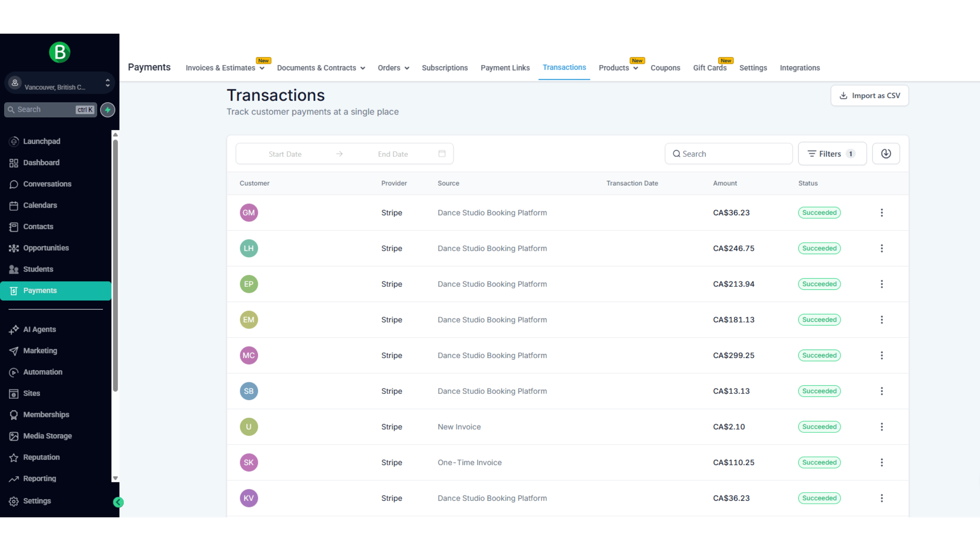The width and height of the screenshot is (980, 551).
Task: Select the Automation icon
Action: coord(14,372)
